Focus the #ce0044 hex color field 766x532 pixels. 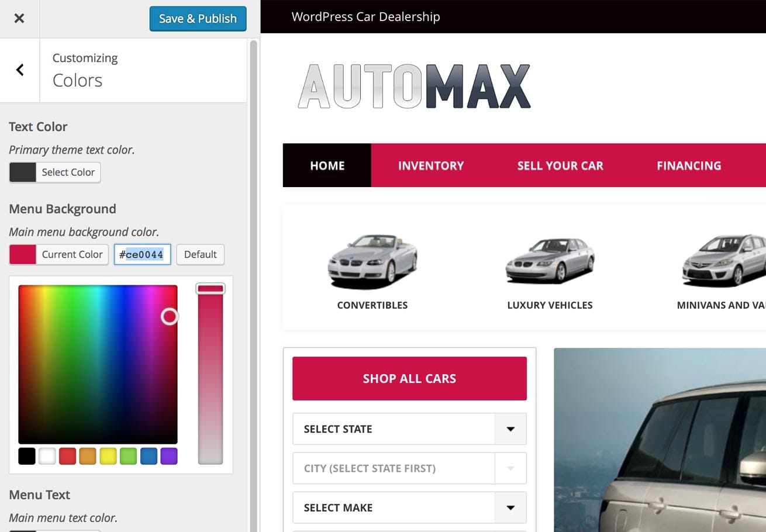(x=143, y=254)
